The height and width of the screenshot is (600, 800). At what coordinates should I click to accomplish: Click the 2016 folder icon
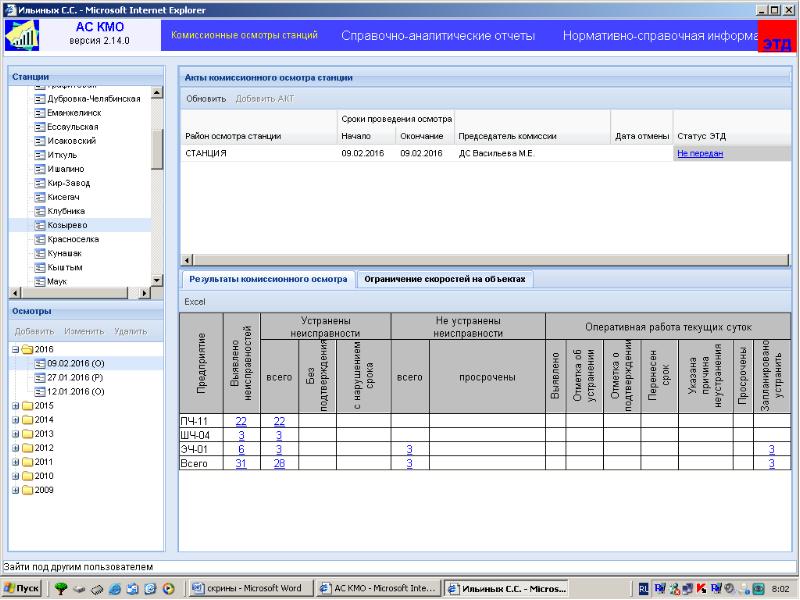[x=27, y=349]
